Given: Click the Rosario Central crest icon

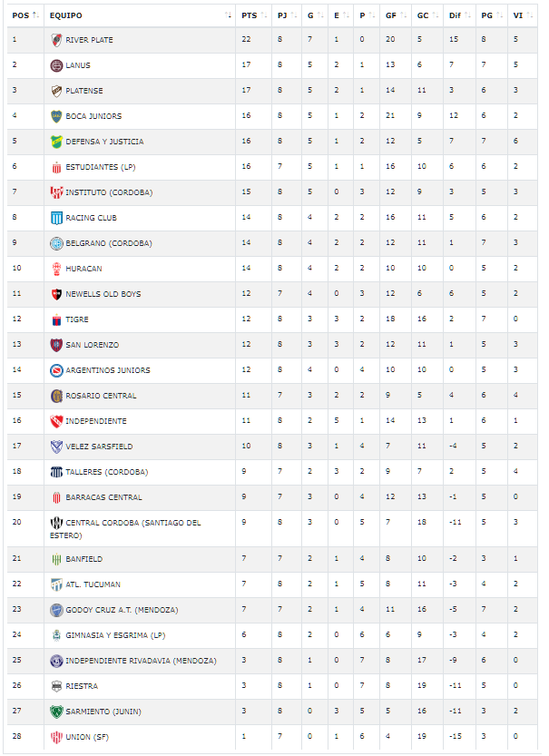Looking at the screenshot, I should [x=56, y=396].
